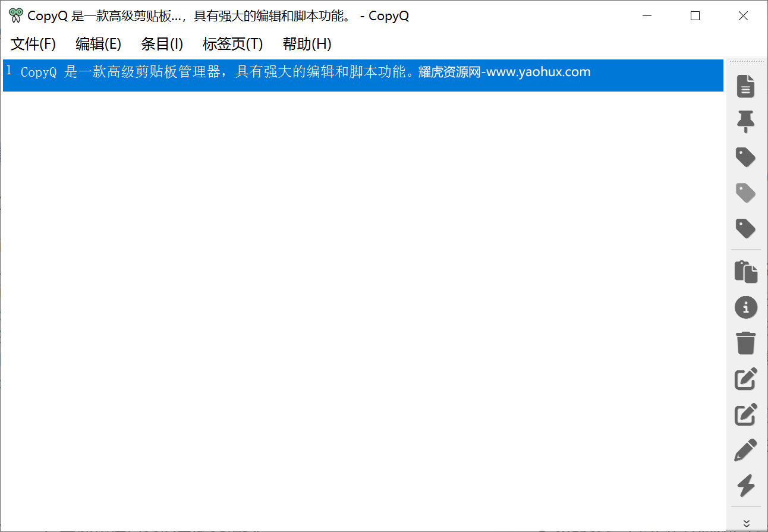Edit the selected item inline
This screenshot has width=768, height=532.
pyautogui.click(x=746, y=379)
